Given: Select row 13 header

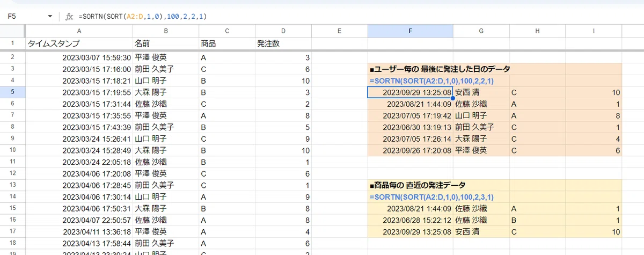Looking at the screenshot, I should pyautogui.click(x=12, y=185).
